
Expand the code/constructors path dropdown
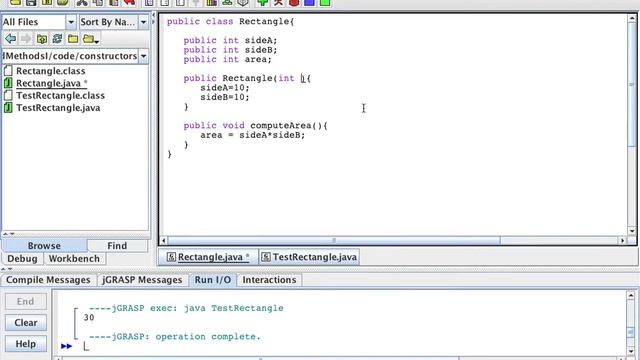[x=143, y=56]
